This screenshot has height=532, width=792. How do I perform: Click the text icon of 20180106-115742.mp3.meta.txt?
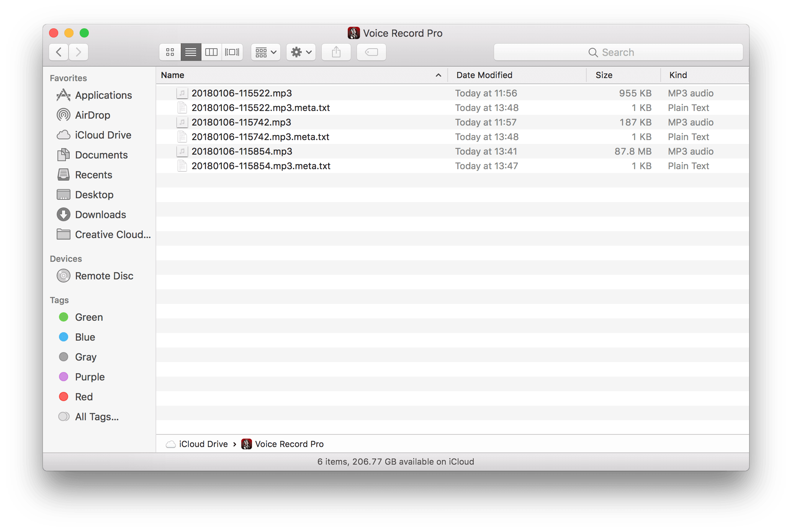coord(182,137)
